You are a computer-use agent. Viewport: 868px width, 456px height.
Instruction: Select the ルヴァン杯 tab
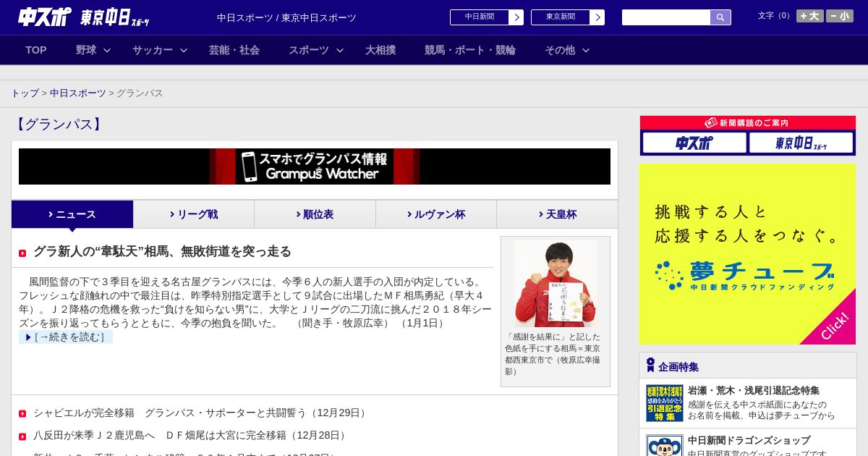click(436, 214)
